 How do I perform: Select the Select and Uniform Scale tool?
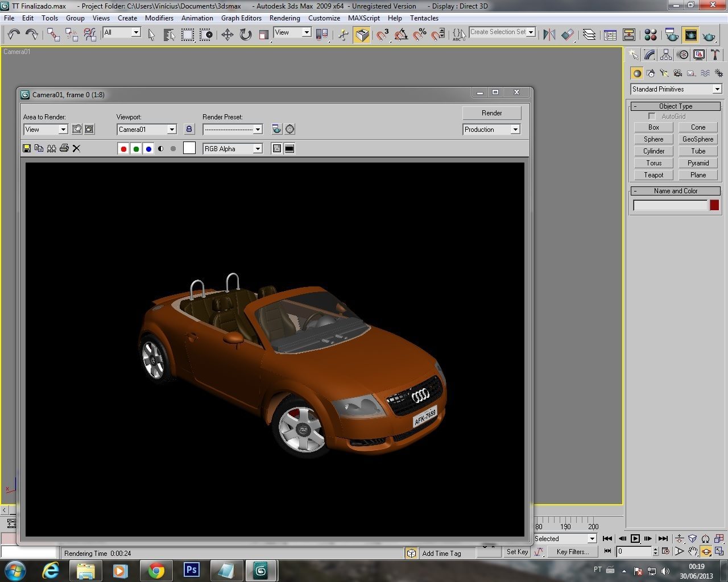point(263,35)
